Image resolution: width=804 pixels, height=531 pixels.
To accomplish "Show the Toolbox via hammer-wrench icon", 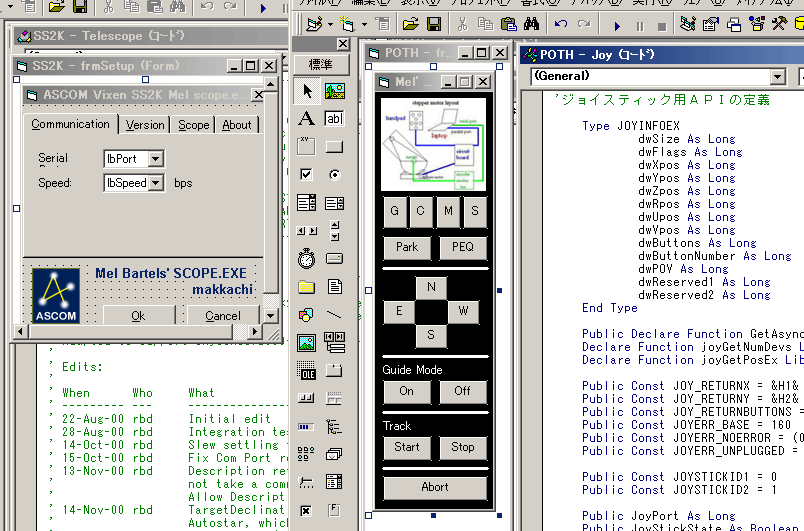I will tap(779, 24).
